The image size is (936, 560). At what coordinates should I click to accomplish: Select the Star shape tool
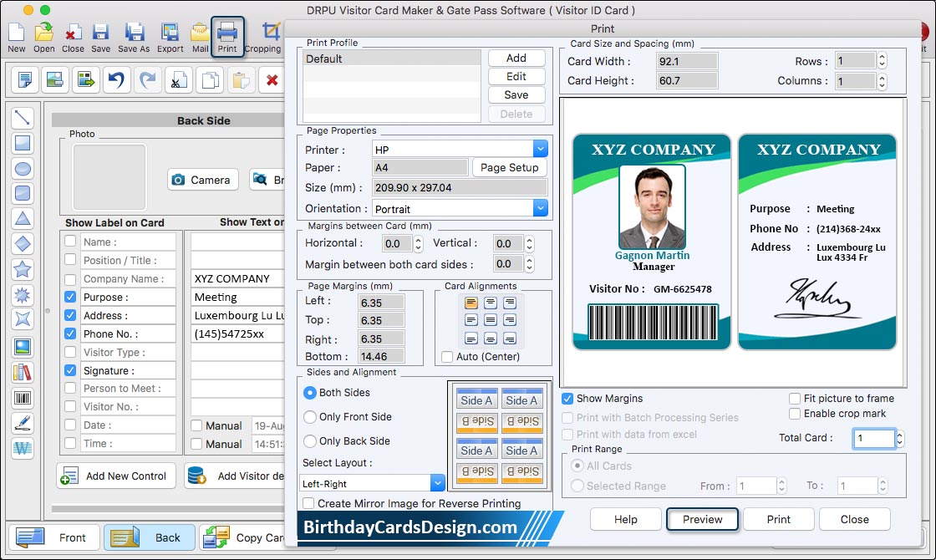23,269
